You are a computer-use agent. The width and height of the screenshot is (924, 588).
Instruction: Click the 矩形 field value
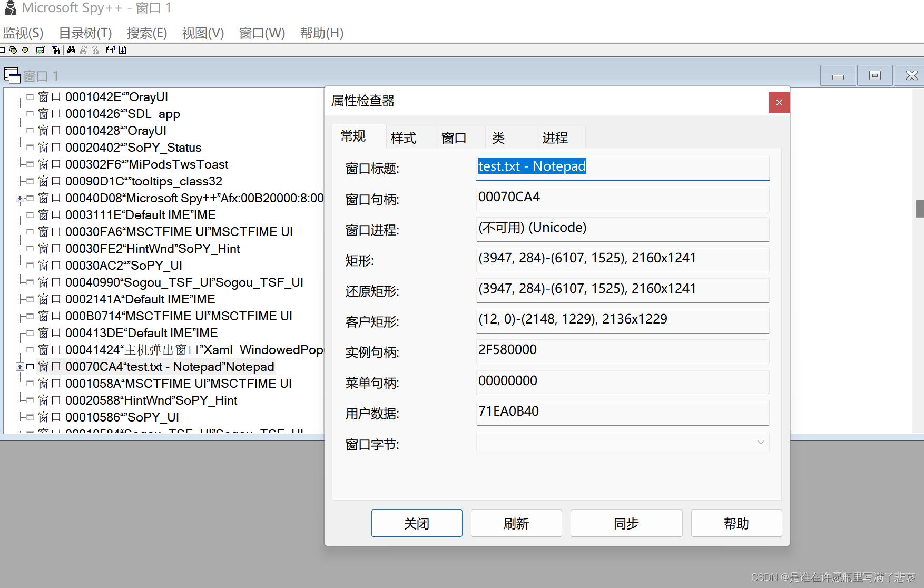[x=623, y=259]
